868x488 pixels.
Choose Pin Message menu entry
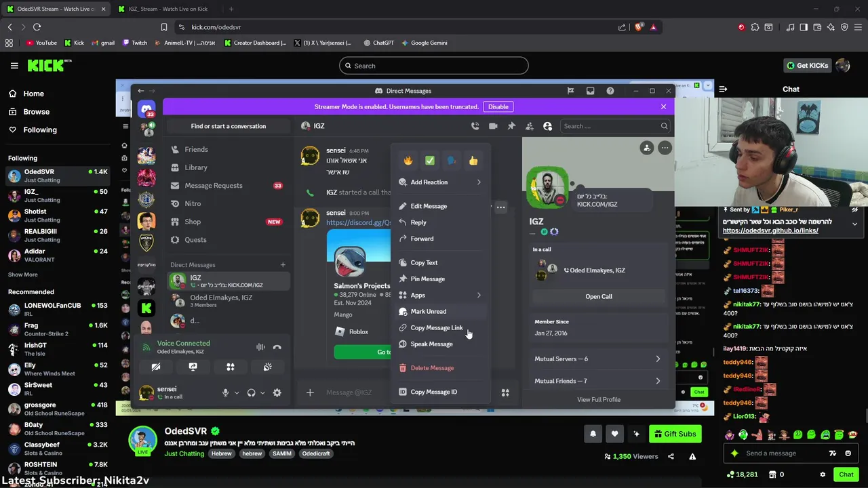point(439,279)
